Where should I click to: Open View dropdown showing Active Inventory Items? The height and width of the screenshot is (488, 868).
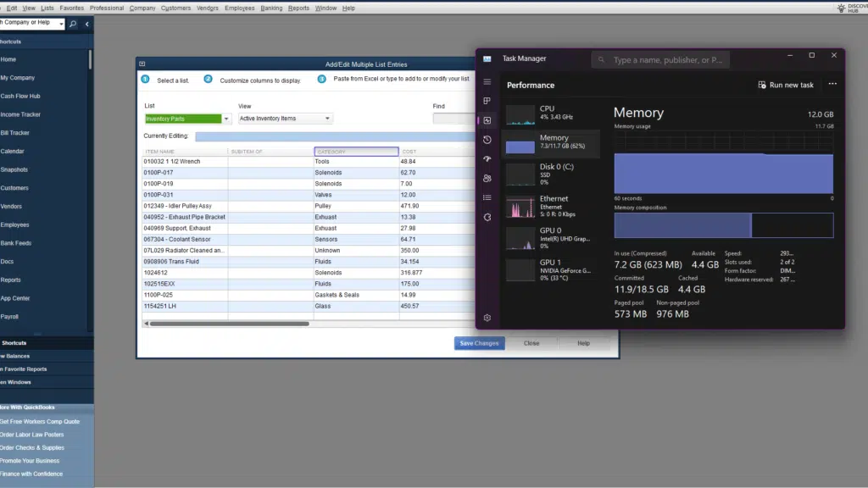pyautogui.click(x=285, y=119)
